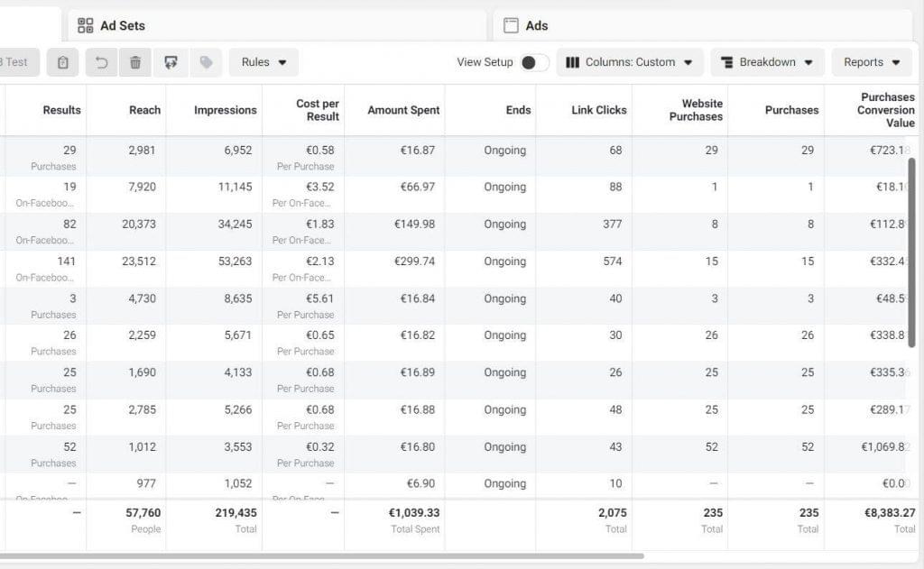Click the A/B Test button
The height and width of the screenshot is (569, 924).
(16, 62)
